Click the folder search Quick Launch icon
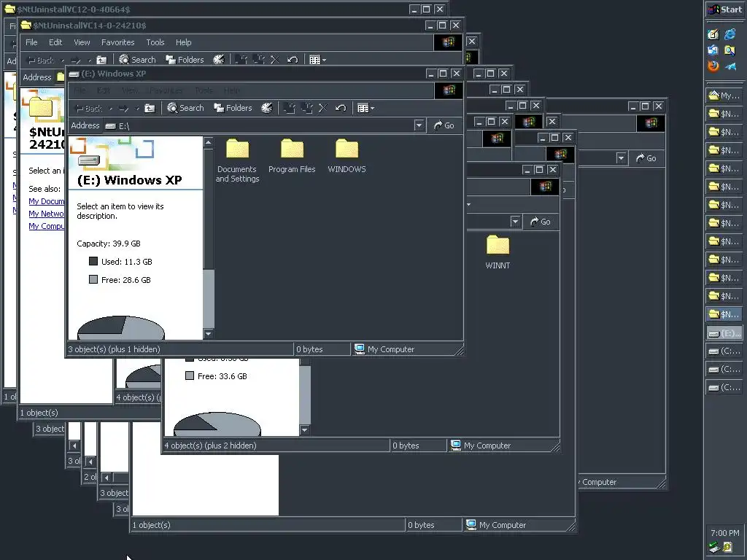 pyautogui.click(x=729, y=50)
